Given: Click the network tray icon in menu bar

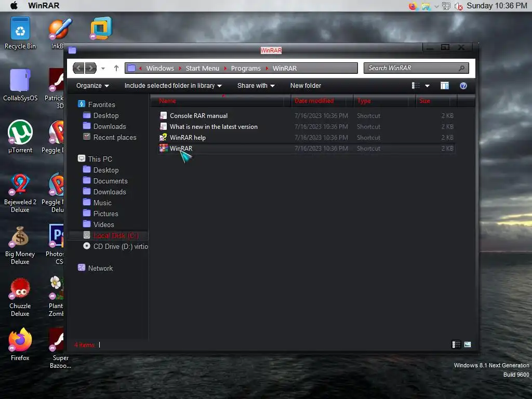Looking at the screenshot, I should pos(446,6).
